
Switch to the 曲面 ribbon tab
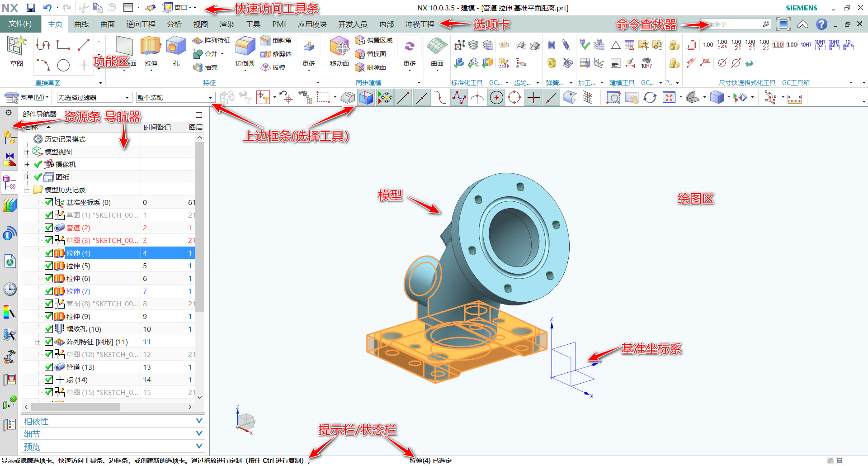108,24
